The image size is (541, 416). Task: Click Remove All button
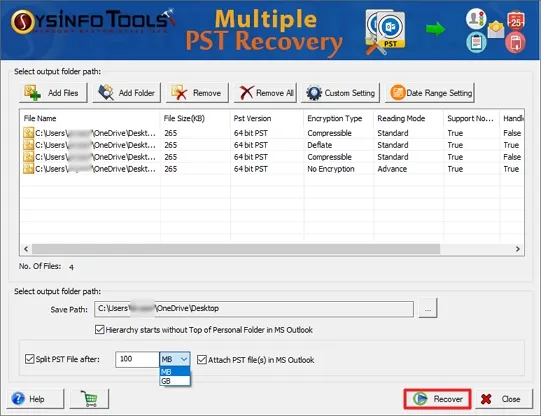[x=265, y=93]
